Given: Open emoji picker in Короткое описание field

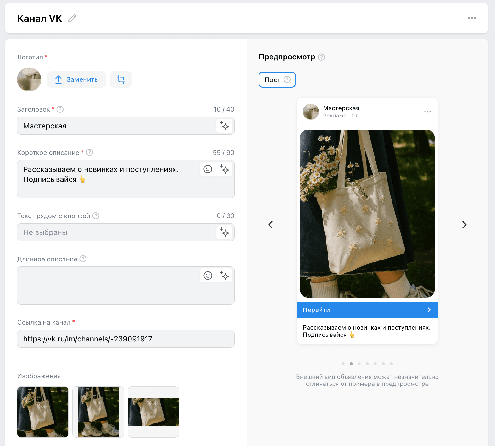Looking at the screenshot, I should point(208,169).
